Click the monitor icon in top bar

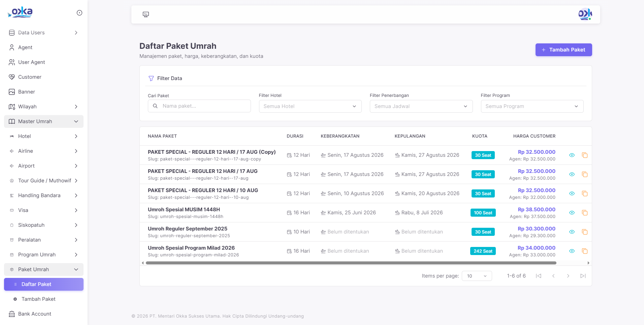(146, 14)
